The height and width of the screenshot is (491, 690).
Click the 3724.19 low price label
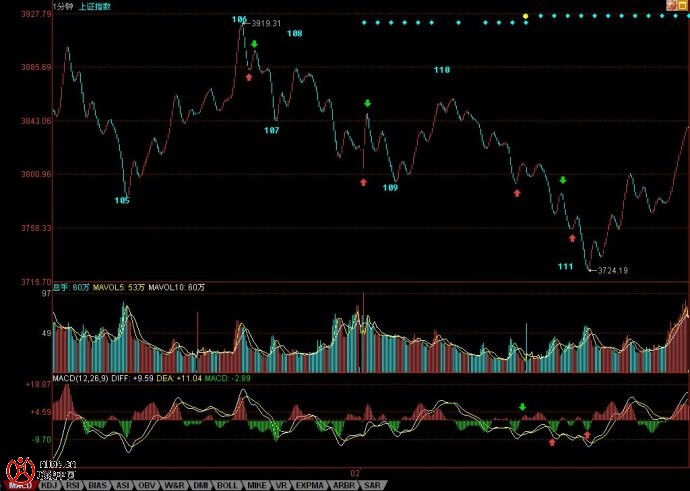tap(612, 270)
